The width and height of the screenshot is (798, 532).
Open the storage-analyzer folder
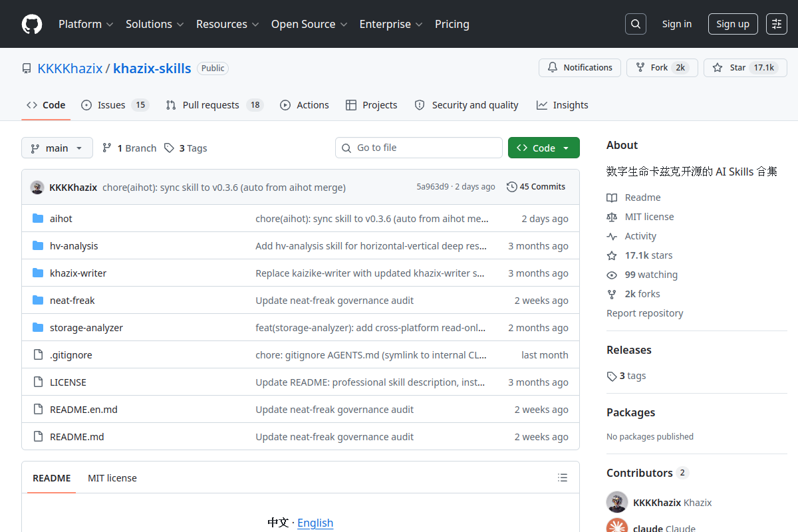click(86, 328)
